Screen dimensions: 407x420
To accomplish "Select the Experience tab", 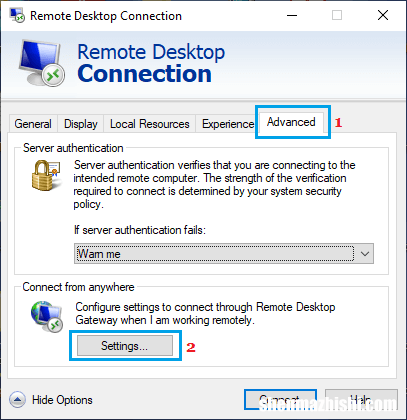I will [228, 124].
